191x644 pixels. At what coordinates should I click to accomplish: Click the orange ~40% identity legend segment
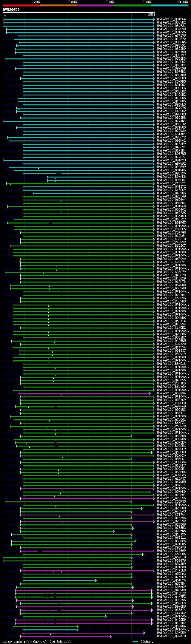click(x=58, y=5)
